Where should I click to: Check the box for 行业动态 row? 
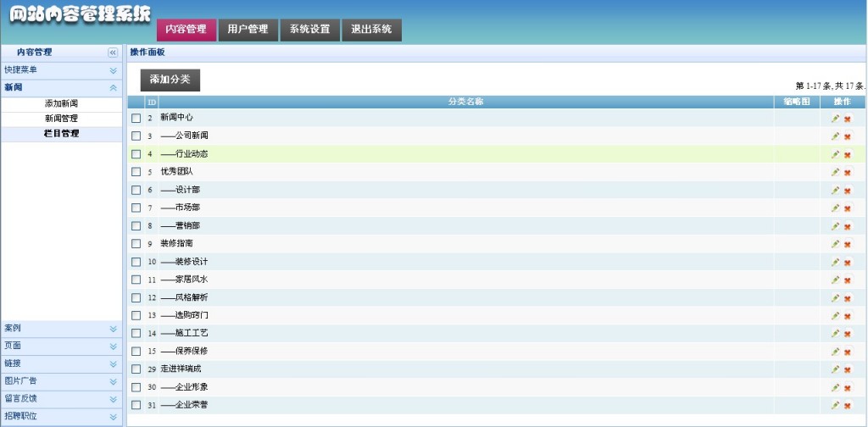coord(136,153)
